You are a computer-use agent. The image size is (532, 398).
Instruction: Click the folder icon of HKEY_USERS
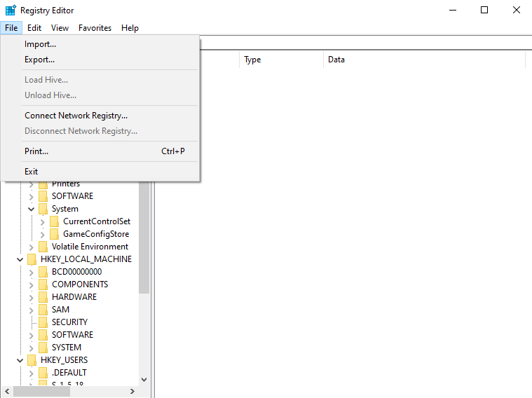[x=32, y=360]
